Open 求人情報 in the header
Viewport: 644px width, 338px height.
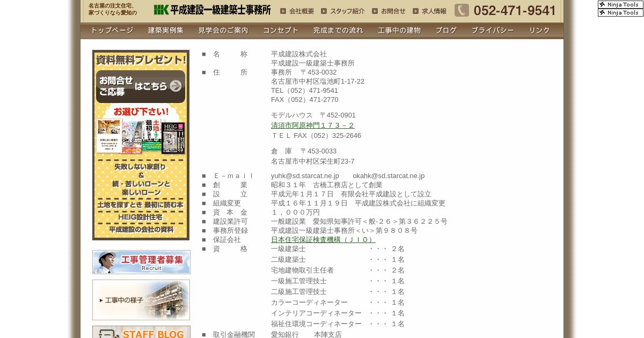pos(429,11)
